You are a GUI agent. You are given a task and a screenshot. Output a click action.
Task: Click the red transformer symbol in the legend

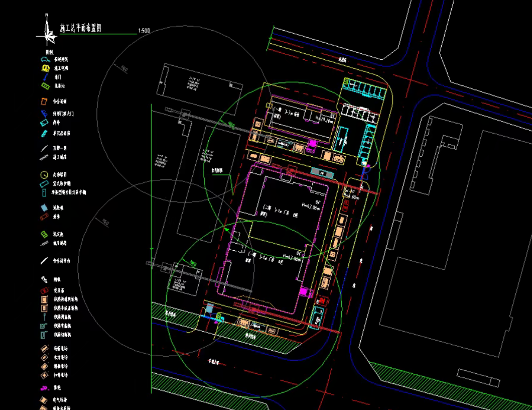(45, 291)
